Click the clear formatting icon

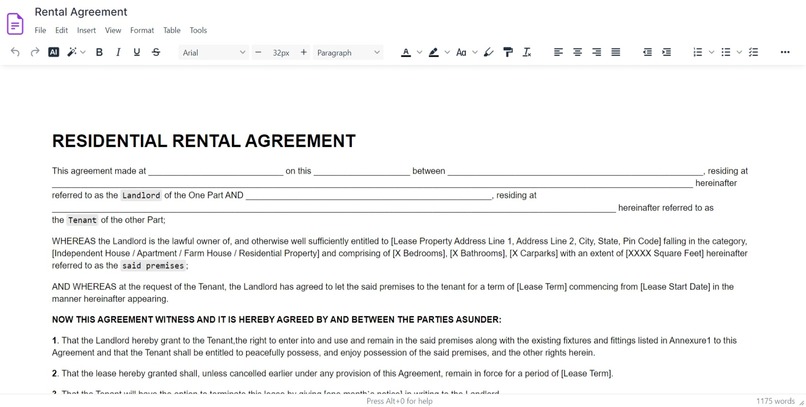pyautogui.click(x=526, y=52)
